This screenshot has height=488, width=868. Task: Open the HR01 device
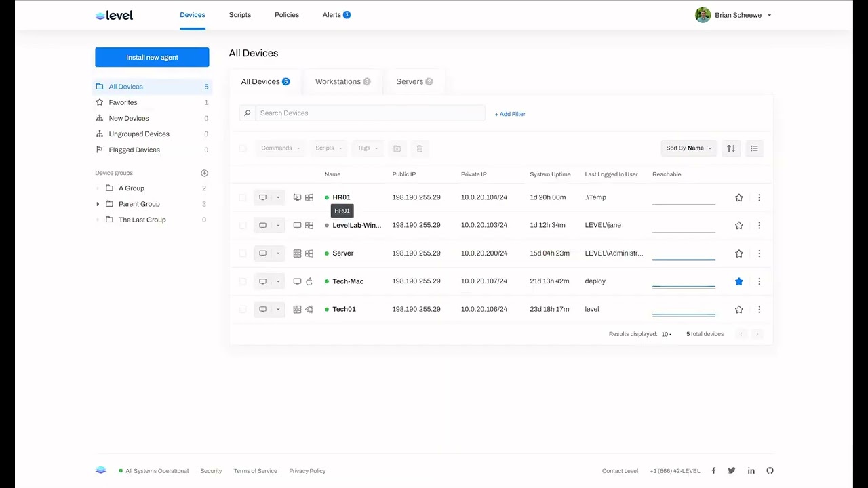coord(341,197)
